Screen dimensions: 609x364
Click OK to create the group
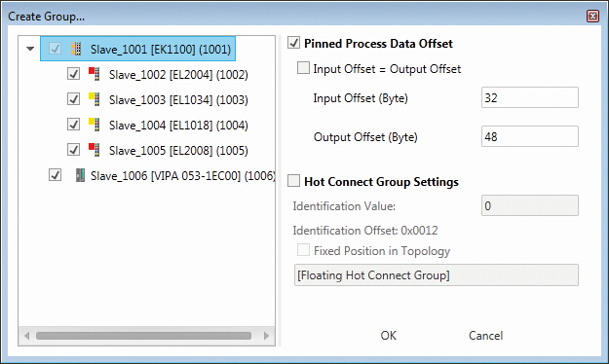(x=389, y=335)
